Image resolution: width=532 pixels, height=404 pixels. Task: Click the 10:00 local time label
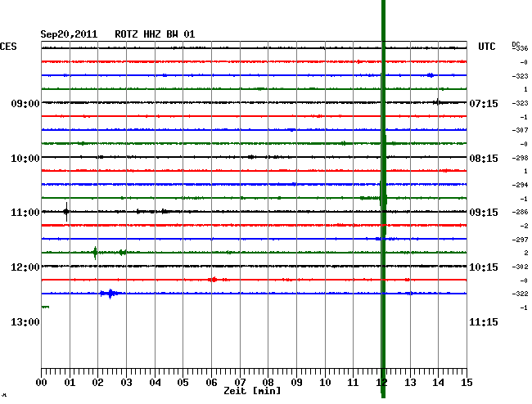[x=25, y=159]
